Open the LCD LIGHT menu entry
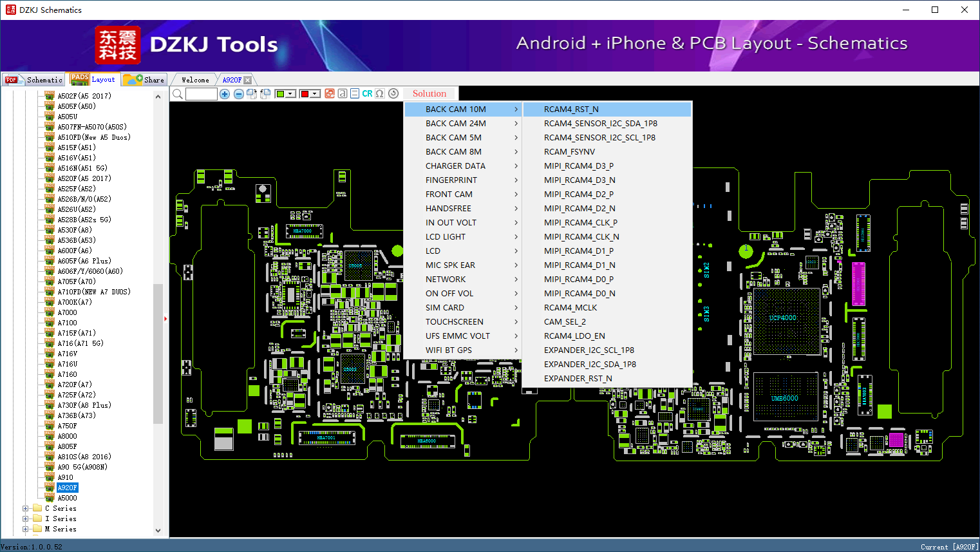The height and width of the screenshot is (552, 980). [462, 237]
